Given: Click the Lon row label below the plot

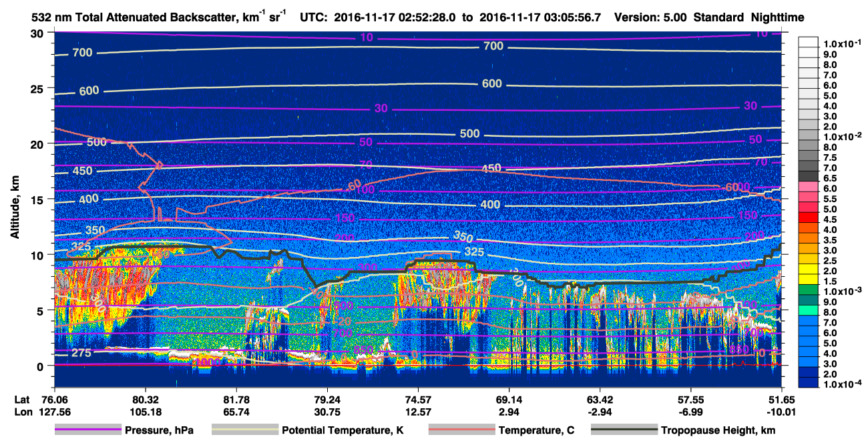Looking at the screenshot, I should pyautogui.click(x=23, y=412).
